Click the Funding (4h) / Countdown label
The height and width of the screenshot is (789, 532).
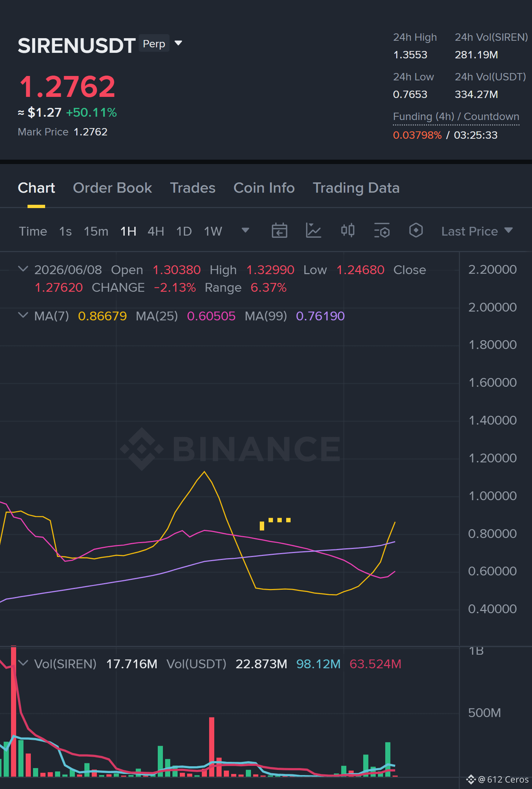456,117
